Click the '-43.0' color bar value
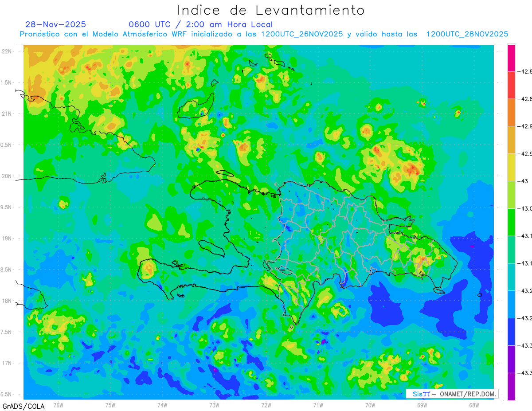532x411 pixels. 525,208
